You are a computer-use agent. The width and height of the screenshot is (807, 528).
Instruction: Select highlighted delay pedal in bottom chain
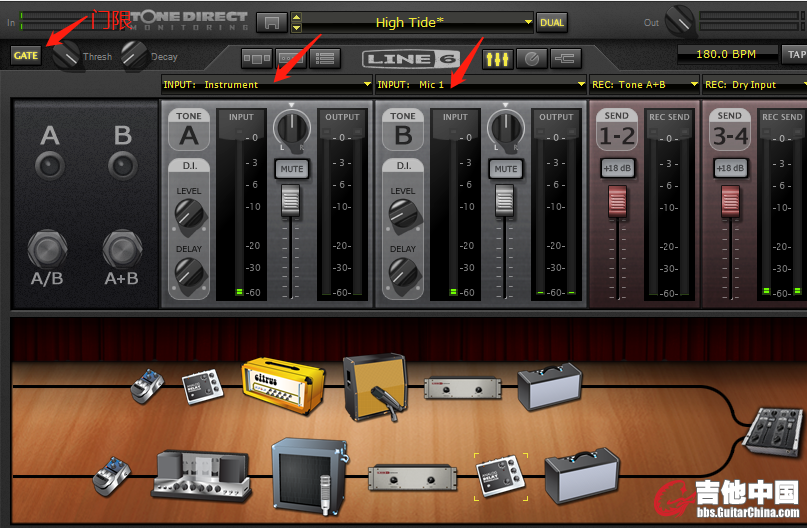tap(501, 477)
